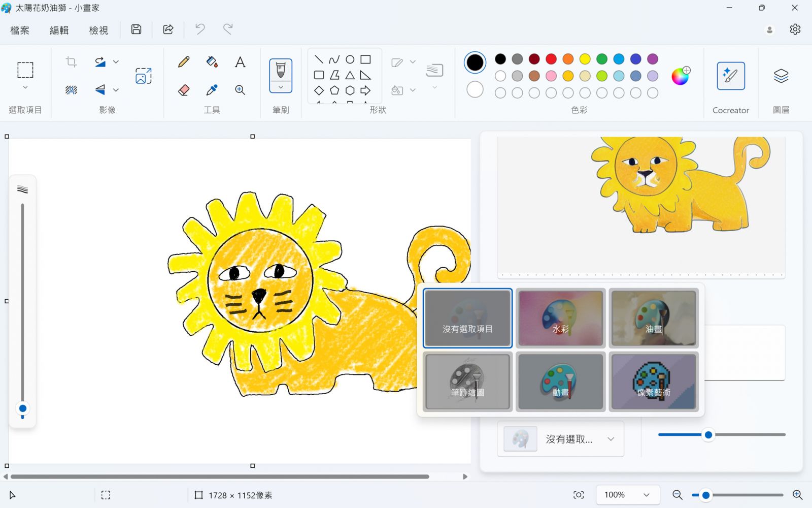Click the brush size slider handle

click(22, 408)
